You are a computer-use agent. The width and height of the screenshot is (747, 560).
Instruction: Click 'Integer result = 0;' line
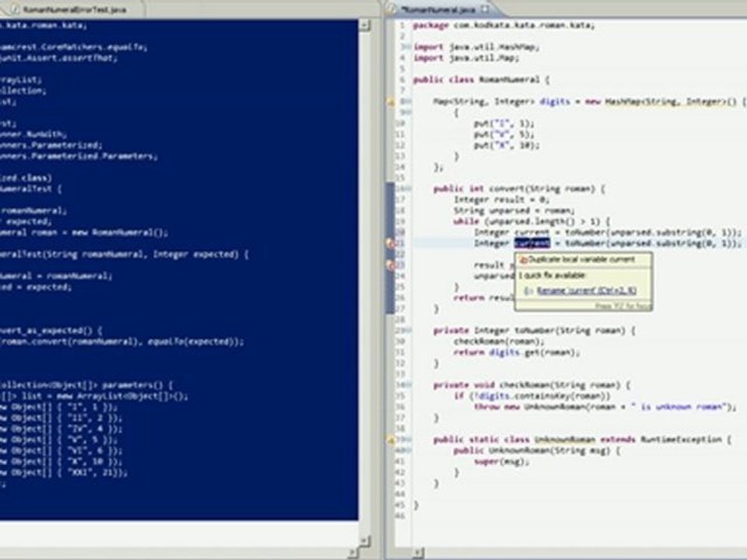pyautogui.click(x=501, y=200)
